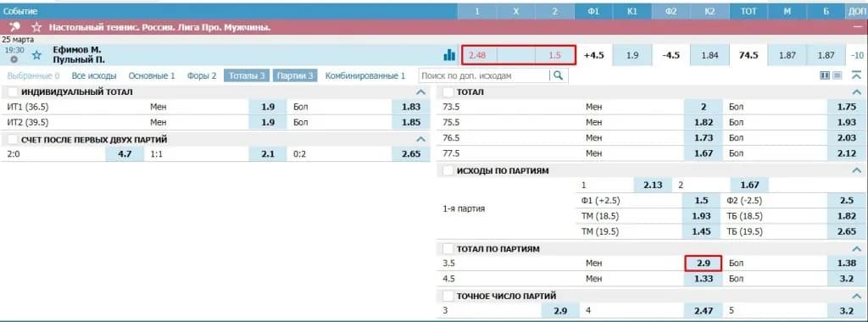Screen dimensions: 868x322
Task: Select ИТ1 (36.5) under odds 1.9
Action: 268,108
